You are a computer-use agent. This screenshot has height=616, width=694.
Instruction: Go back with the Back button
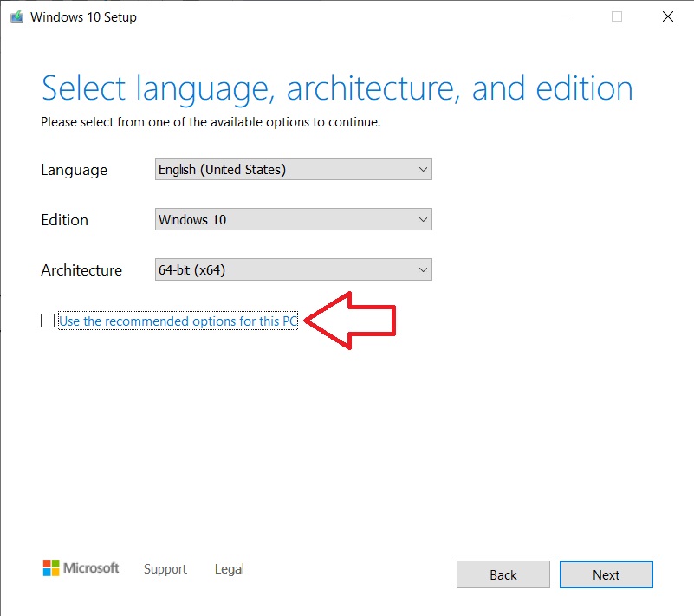click(503, 574)
